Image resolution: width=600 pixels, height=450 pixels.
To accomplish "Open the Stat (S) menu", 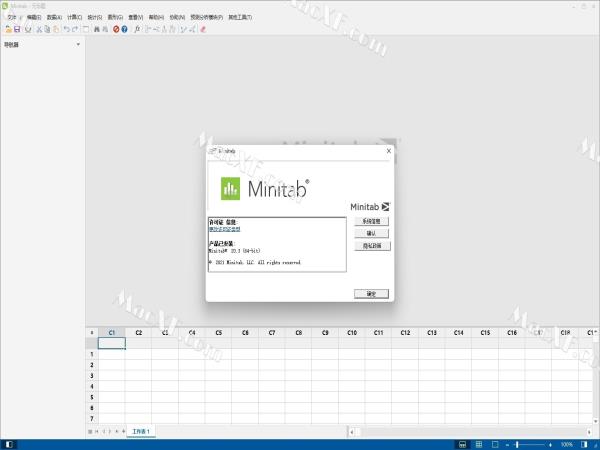I will [x=95, y=17].
